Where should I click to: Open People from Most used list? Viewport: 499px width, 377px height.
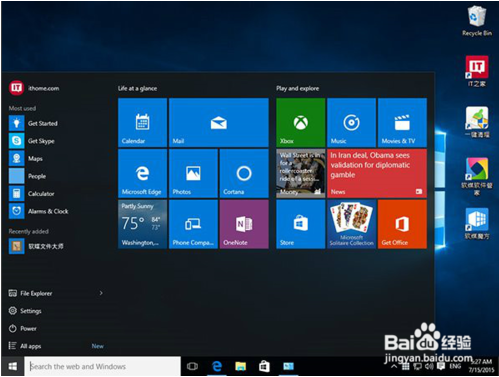(57, 176)
